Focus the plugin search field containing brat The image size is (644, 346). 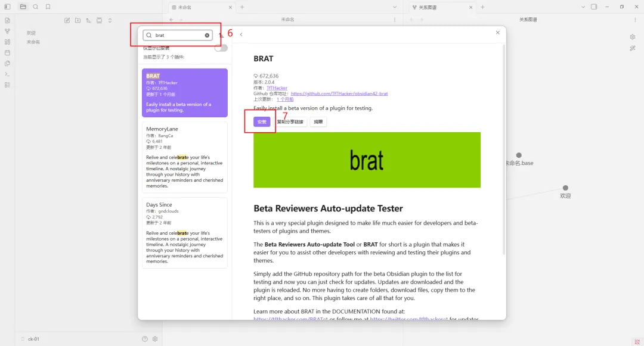(178, 35)
